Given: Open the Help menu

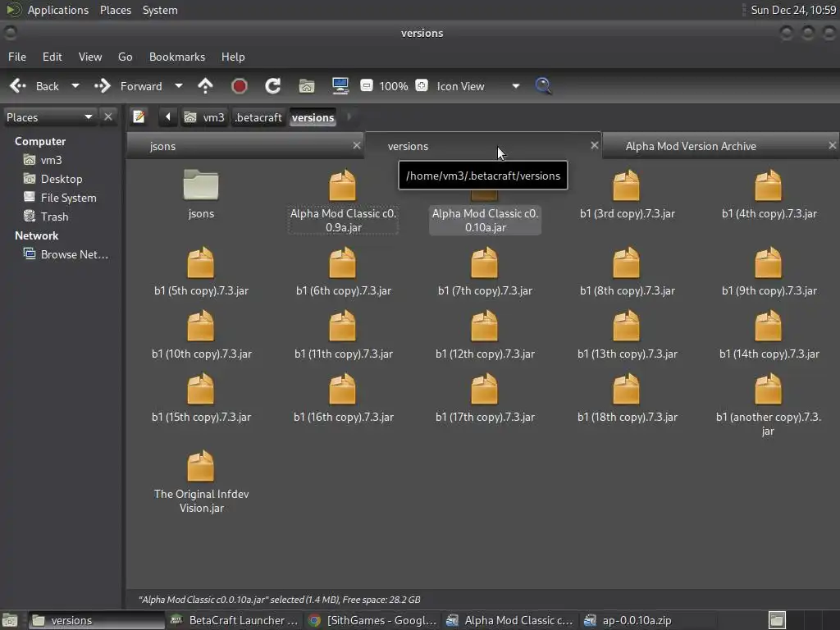Looking at the screenshot, I should click(x=233, y=57).
